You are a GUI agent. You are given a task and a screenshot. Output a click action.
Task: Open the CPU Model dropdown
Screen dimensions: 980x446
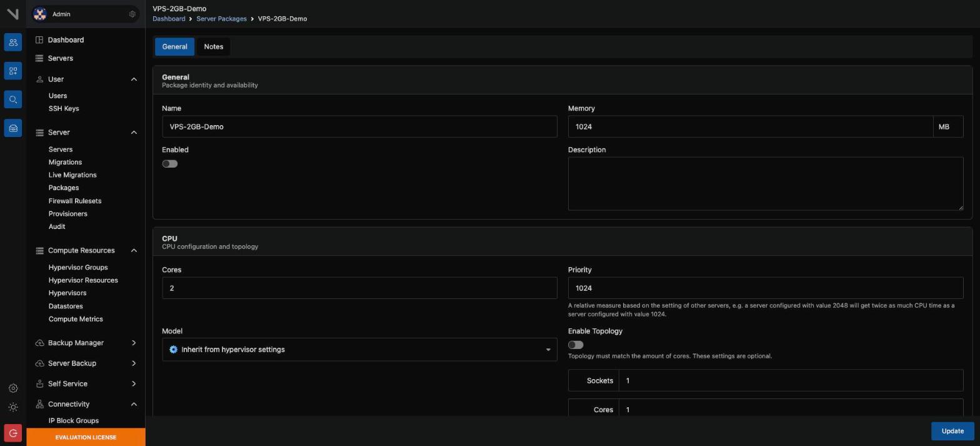[x=359, y=350]
